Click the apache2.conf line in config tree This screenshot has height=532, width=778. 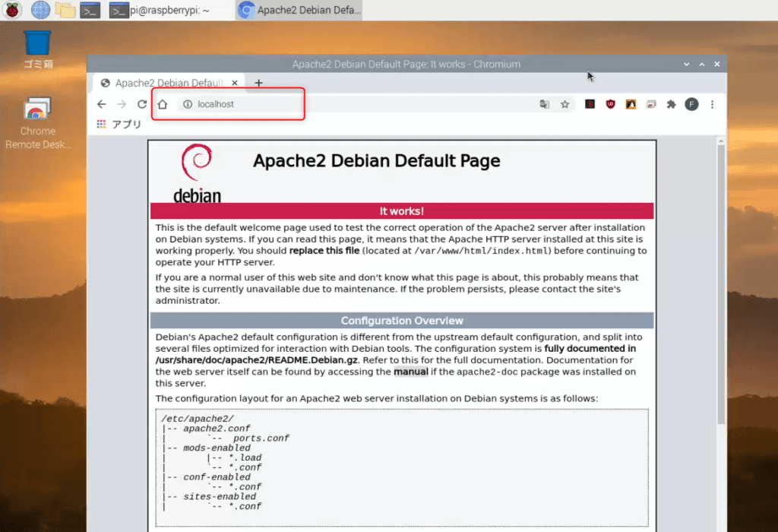(x=217, y=429)
